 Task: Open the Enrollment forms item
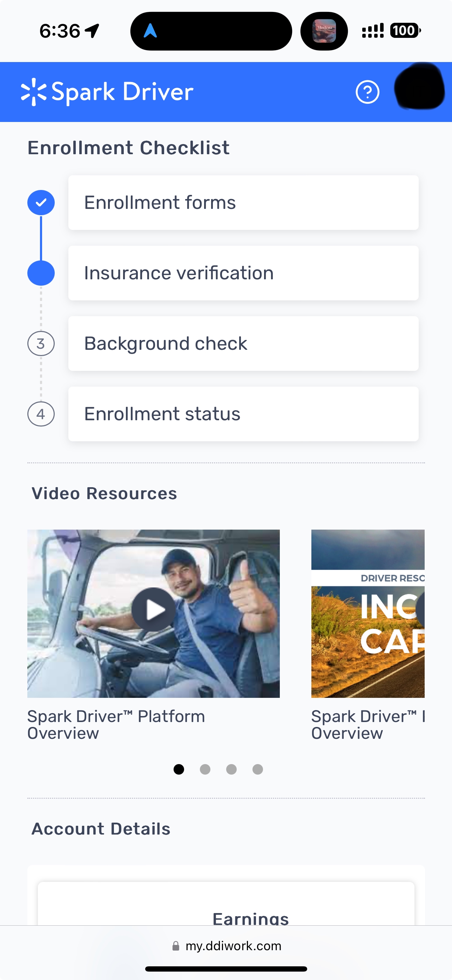(x=243, y=202)
